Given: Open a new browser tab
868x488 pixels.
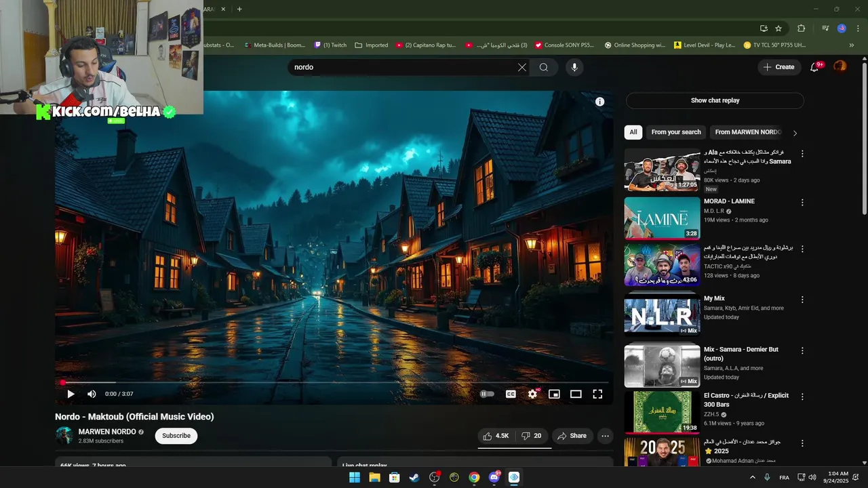Looking at the screenshot, I should pos(239,9).
